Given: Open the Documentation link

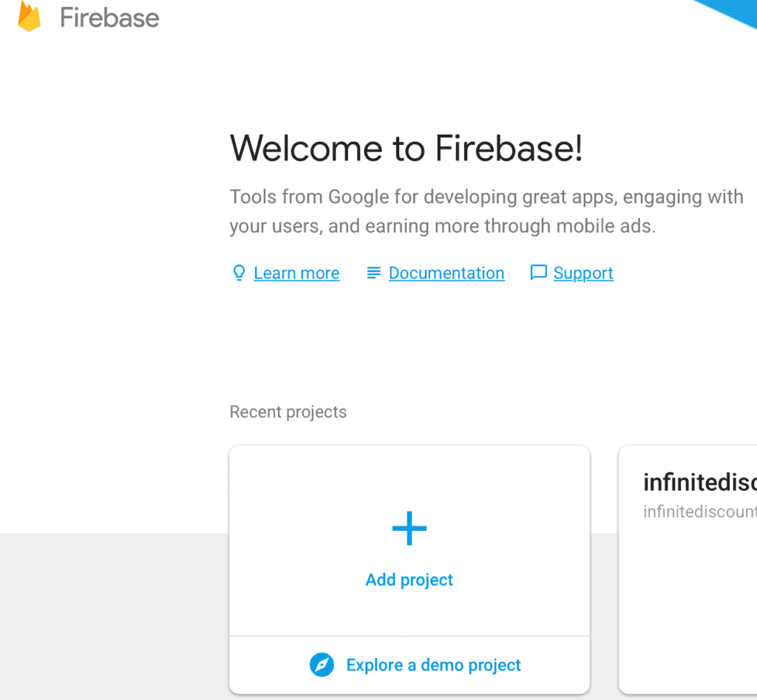Looking at the screenshot, I should click(x=446, y=273).
